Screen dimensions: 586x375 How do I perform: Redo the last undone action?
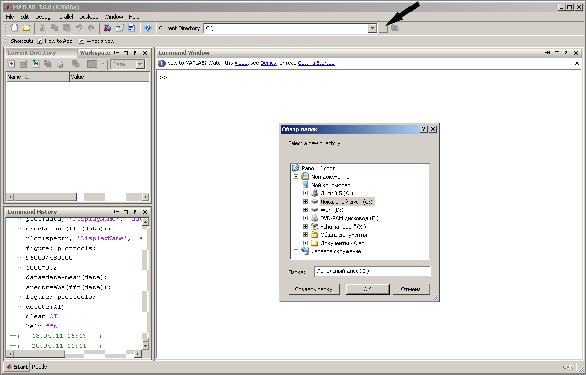[91, 28]
